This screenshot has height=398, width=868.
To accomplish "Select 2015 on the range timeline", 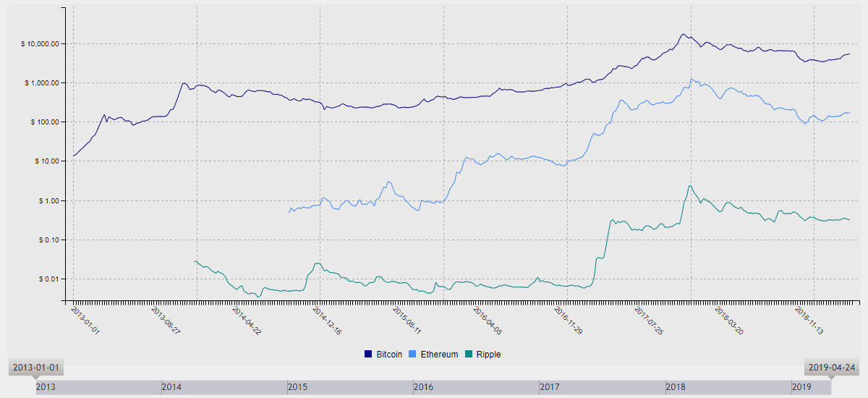I will [297, 388].
